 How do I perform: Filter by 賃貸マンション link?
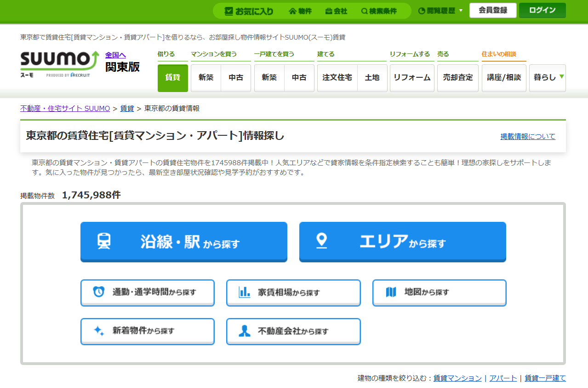pos(457,378)
